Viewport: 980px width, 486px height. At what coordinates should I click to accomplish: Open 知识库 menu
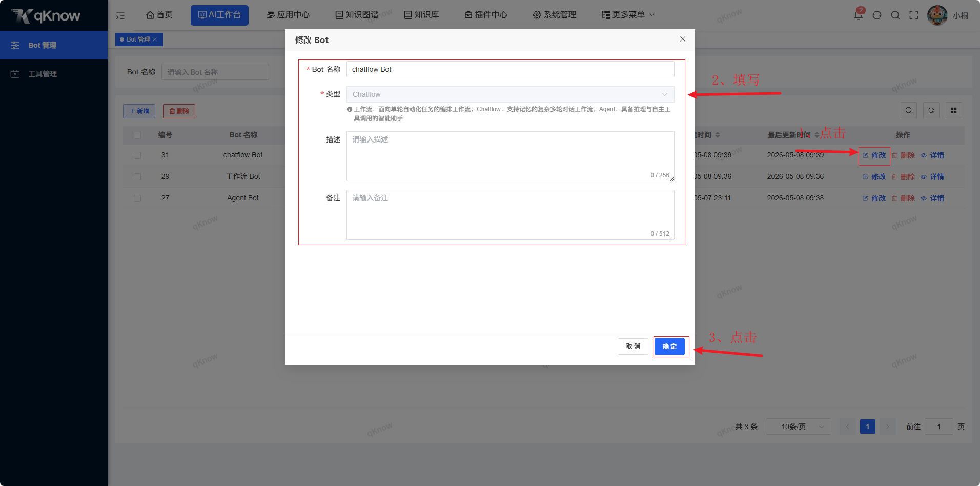pyautogui.click(x=421, y=15)
